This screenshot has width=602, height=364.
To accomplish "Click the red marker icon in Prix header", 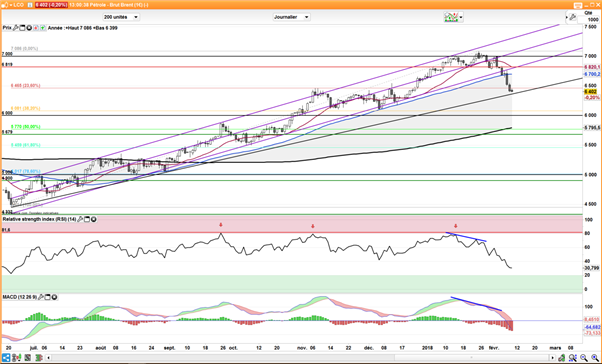I will pyautogui.click(x=36, y=28).
